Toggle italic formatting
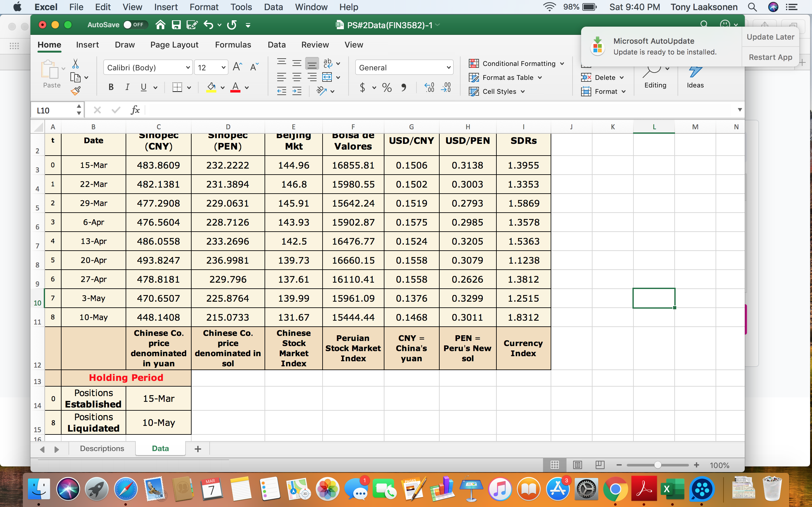 pyautogui.click(x=127, y=87)
